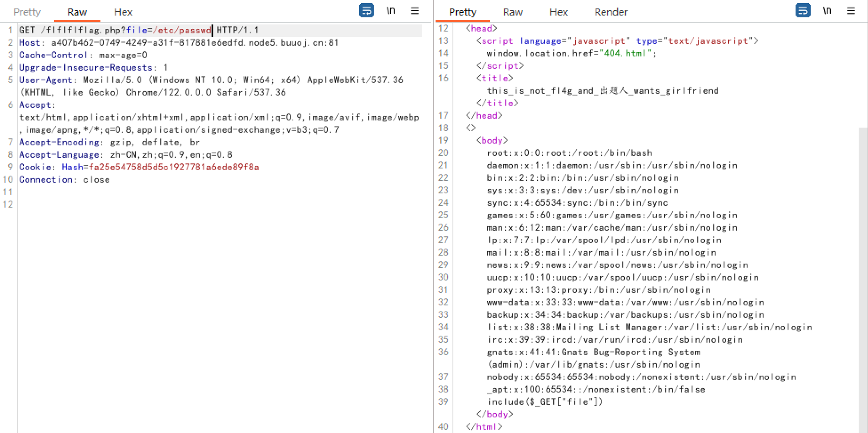This screenshot has height=433, width=868.
Task: Click the _apt:x:100:65534 line
Action: [x=596, y=389]
